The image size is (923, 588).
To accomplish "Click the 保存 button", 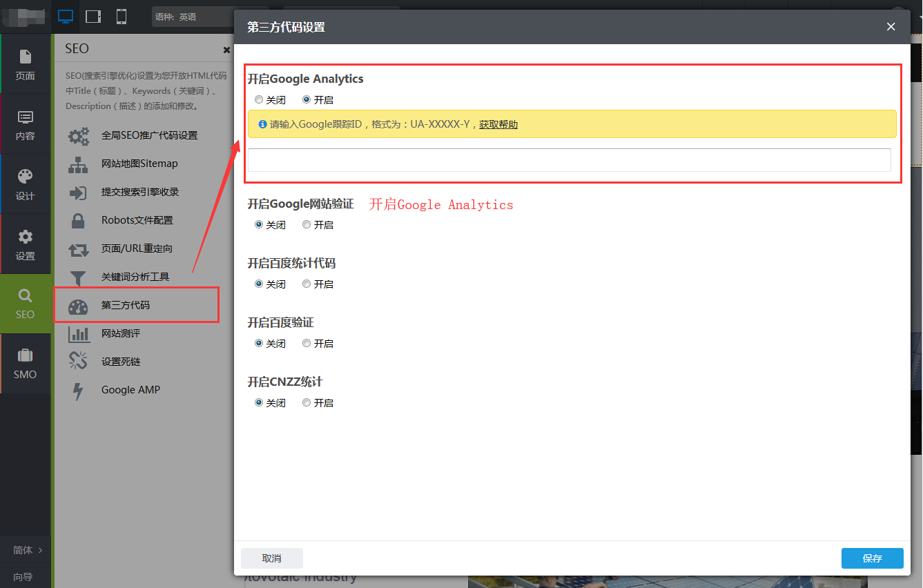I will [x=872, y=558].
